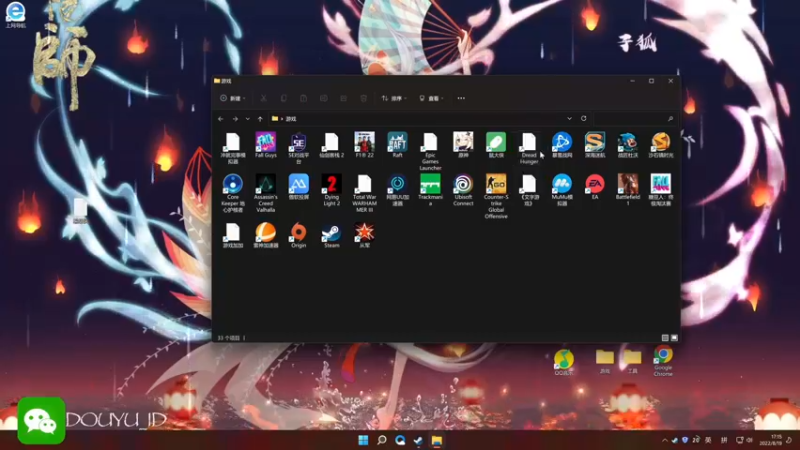Open the New item dropdown
The image size is (800, 450).
[x=233, y=98]
